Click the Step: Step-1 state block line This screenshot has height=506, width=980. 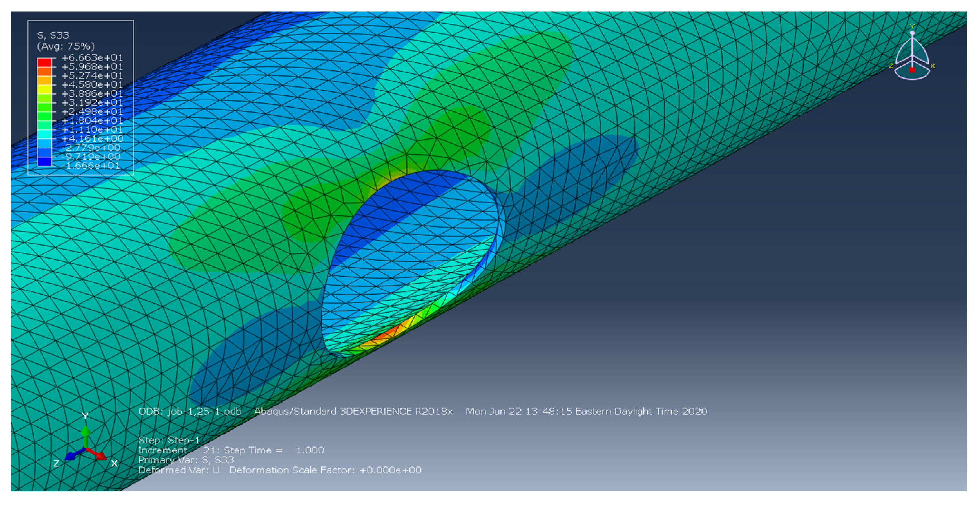(169, 440)
